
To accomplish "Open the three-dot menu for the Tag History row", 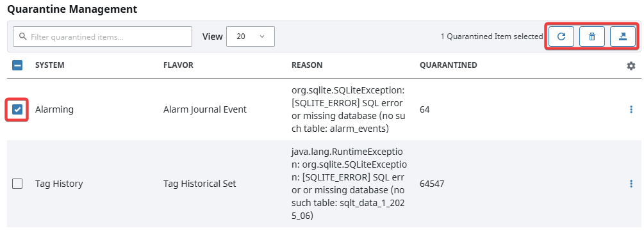I will coord(631,184).
